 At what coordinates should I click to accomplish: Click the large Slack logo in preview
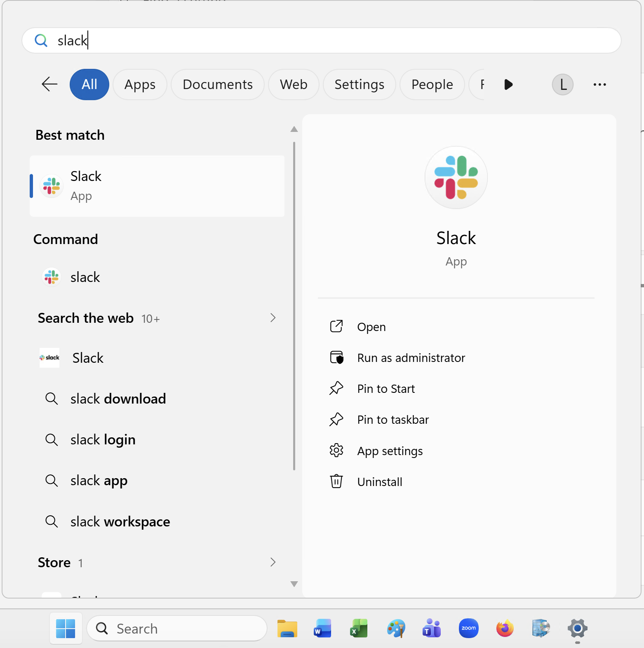456,177
